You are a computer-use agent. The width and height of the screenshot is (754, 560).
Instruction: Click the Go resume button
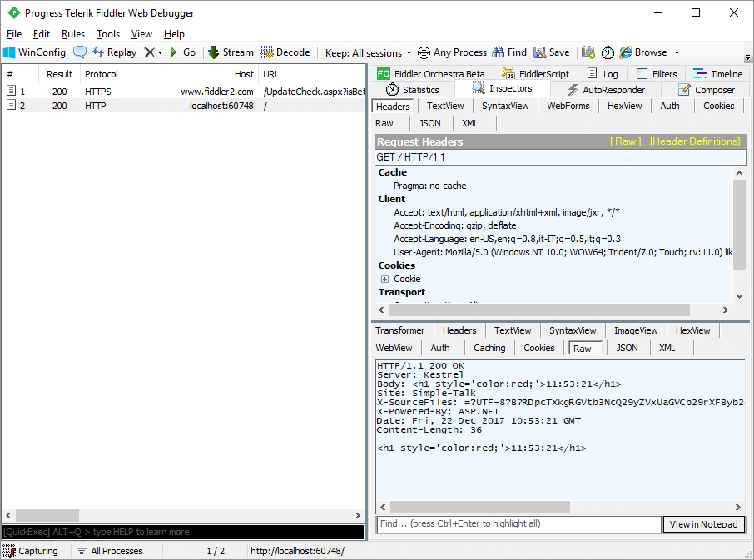(x=183, y=52)
